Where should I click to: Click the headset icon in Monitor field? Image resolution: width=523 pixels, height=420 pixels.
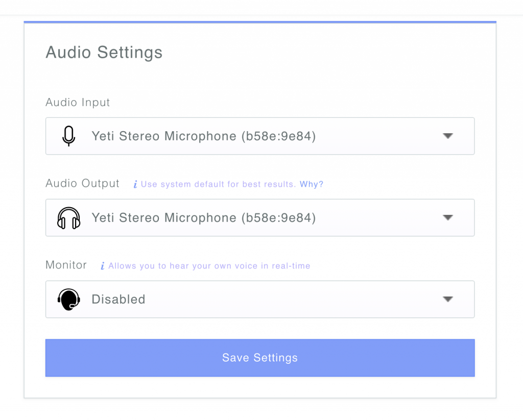(69, 300)
